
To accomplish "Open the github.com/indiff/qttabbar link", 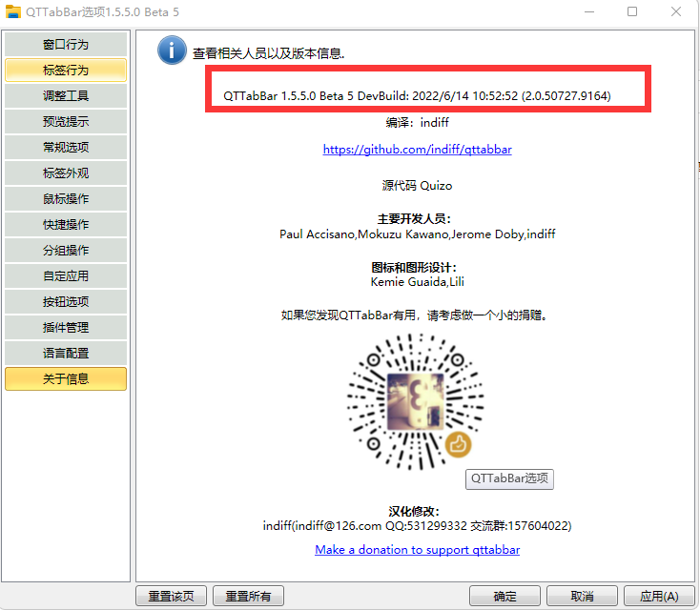I will [x=417, y=149].
